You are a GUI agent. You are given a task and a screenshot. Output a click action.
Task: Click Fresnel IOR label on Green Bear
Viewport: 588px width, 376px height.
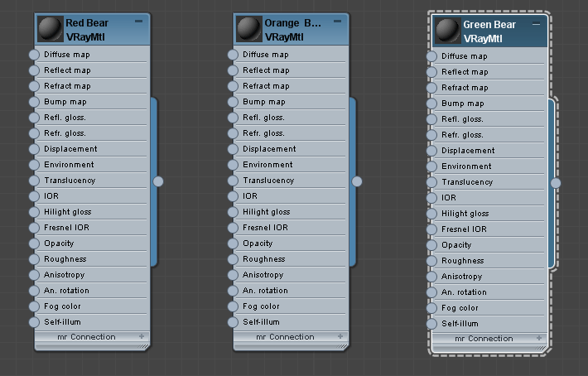pos(464,229)
